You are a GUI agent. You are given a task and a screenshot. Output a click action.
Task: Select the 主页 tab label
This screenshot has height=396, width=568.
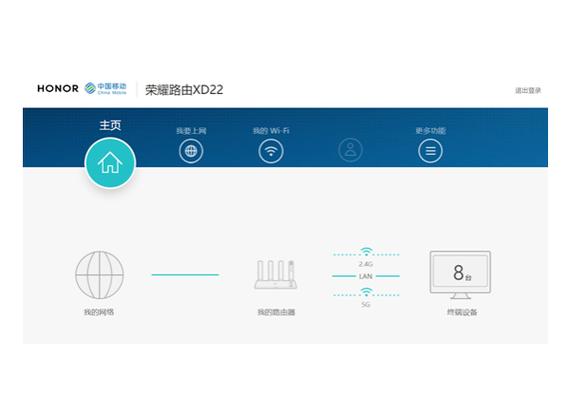[110, 125]
